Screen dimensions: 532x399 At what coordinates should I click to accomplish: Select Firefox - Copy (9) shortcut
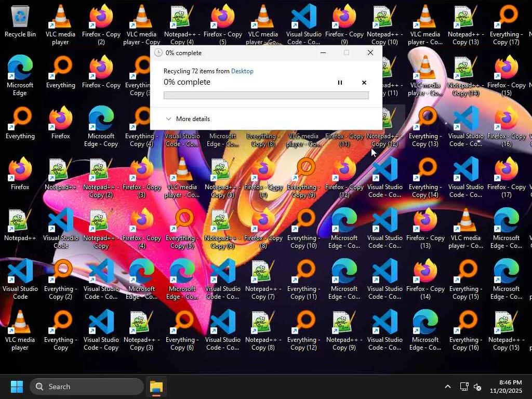[x=344, y=24]
